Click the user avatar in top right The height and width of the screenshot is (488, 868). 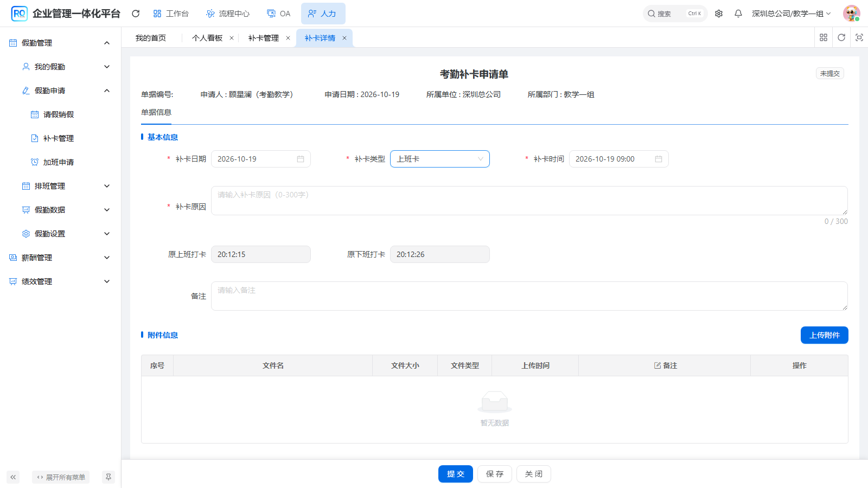(x=851, y=14)
